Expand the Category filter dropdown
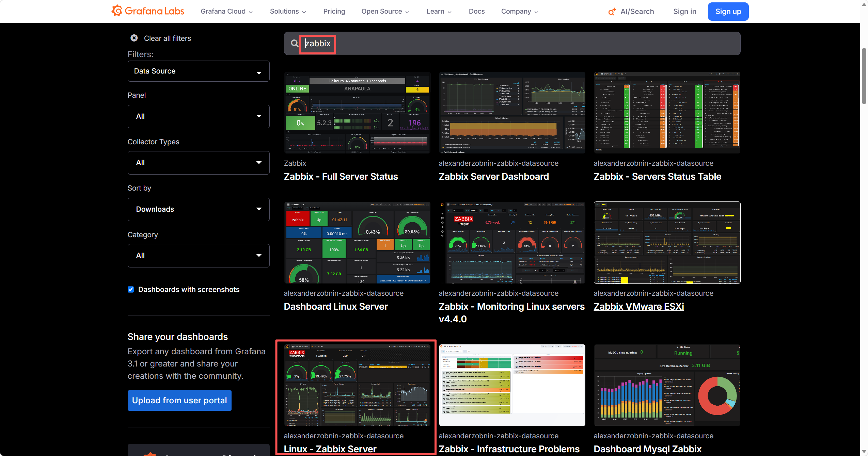868x456 pixels. [x=199, y=256]
